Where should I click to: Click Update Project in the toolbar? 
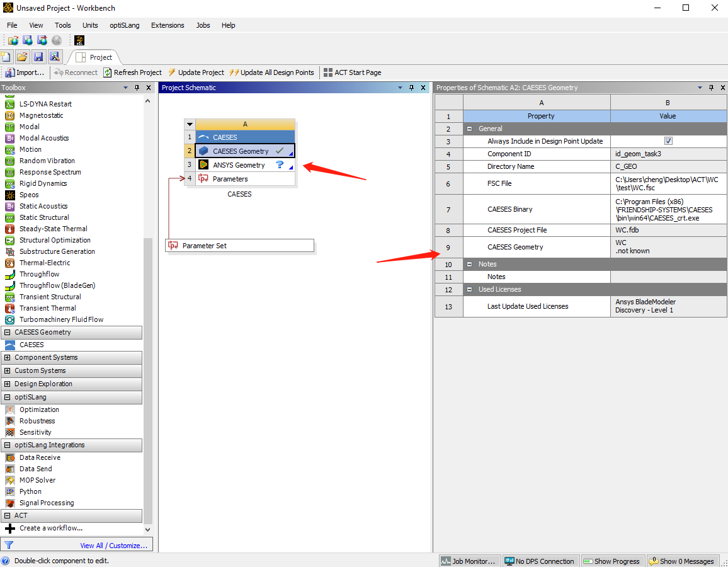[x=195, y=72]
